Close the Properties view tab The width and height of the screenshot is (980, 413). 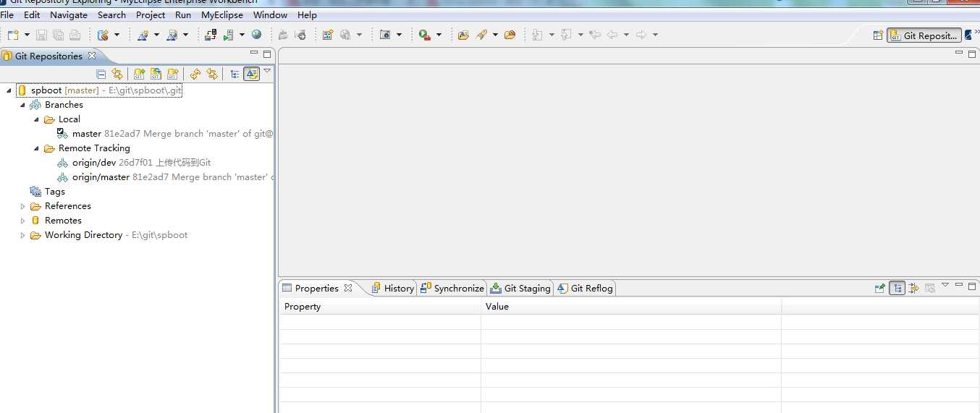coord(347,288)
